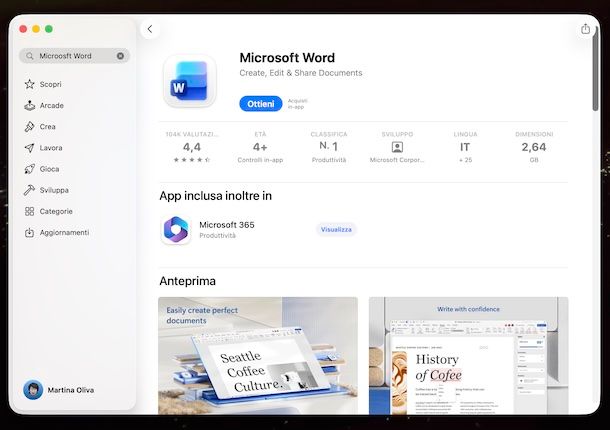Click the yellow minimize window button

pos(36,29)
